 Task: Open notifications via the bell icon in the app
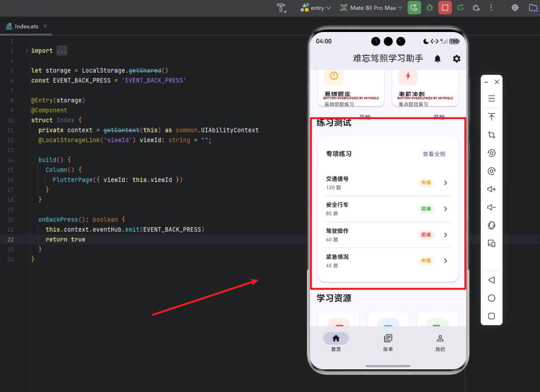pyautogui.click(x=438, y=59)
